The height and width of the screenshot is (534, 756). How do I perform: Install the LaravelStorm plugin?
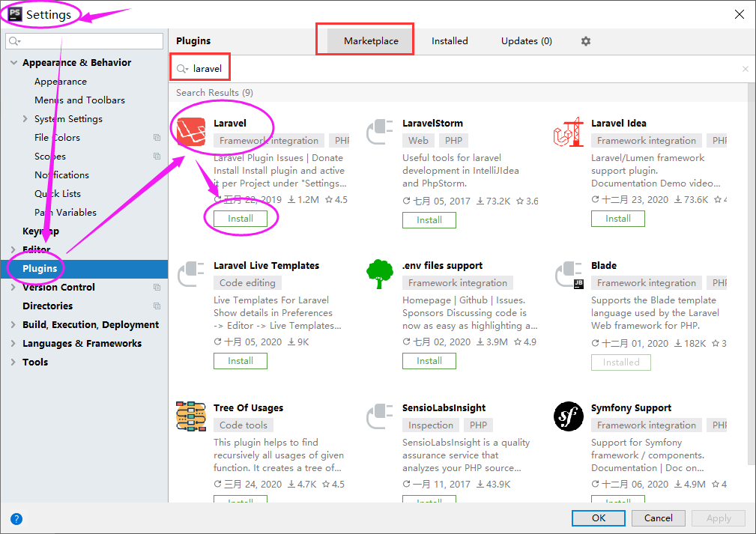[429, 219]
